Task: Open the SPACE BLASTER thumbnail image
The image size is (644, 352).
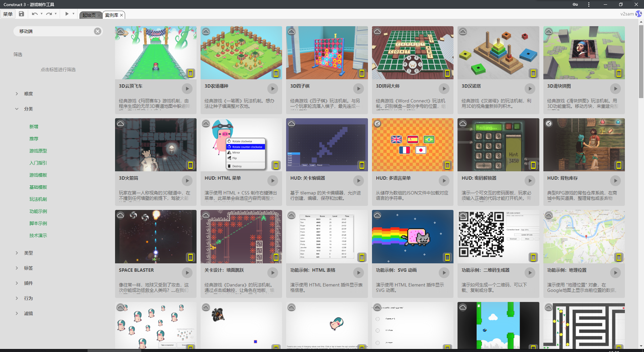Action: 156,237
